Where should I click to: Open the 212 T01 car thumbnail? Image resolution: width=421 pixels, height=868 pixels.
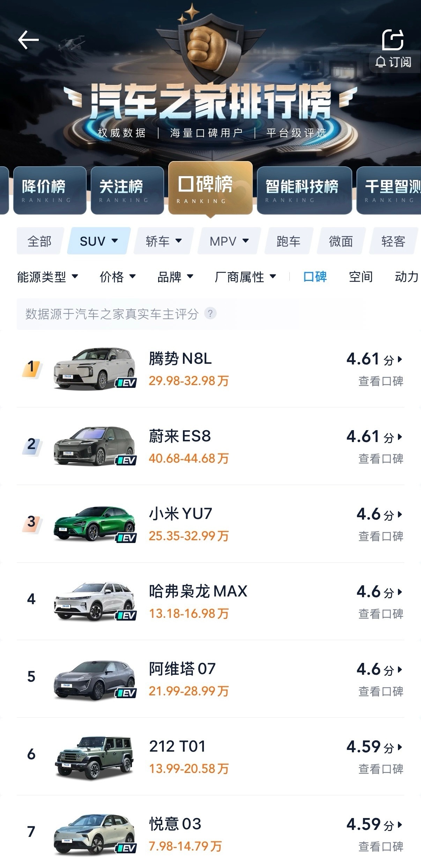[94, 757]
